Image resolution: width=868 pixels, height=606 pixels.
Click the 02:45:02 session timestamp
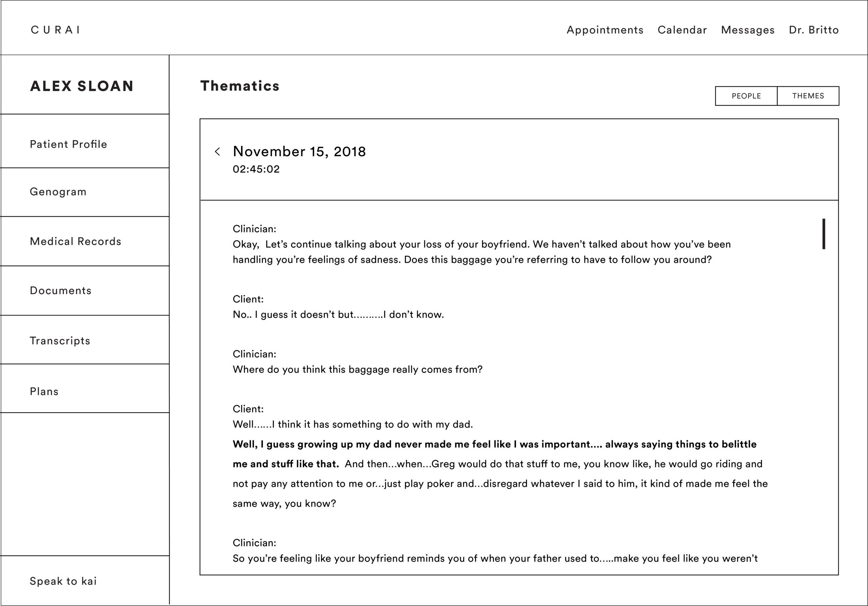point(256,169)
